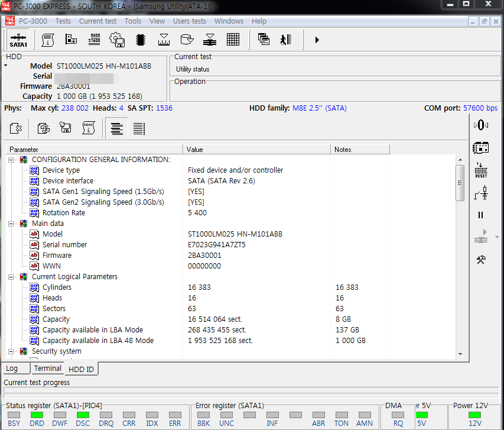Open the View menu
Screen dimensions: 504x430
(157, 21)
